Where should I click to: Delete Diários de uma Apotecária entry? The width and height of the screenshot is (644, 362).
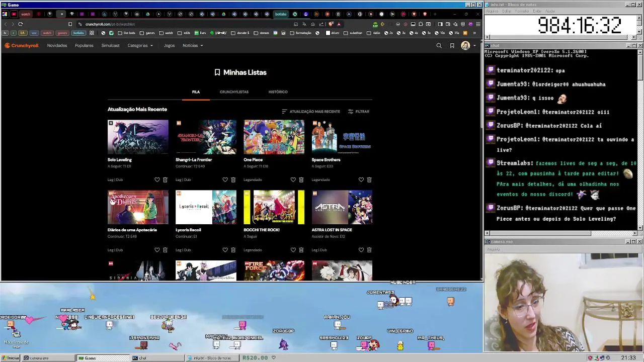coord(165,250)
